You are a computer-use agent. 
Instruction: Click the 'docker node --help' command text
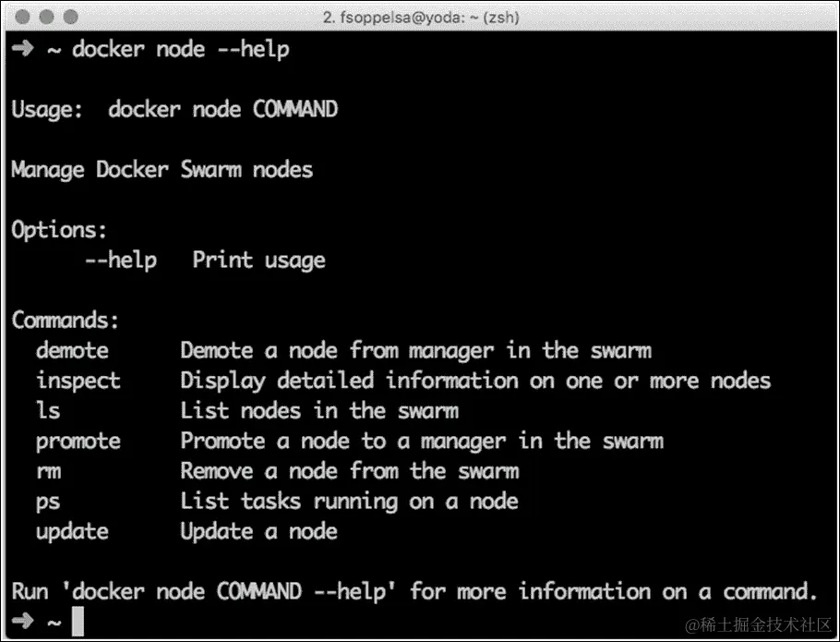click(x=181, y=50)
